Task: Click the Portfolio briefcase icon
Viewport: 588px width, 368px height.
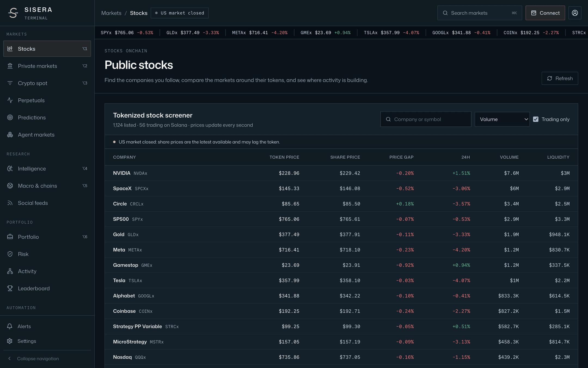Action: [x=10, y=237]
